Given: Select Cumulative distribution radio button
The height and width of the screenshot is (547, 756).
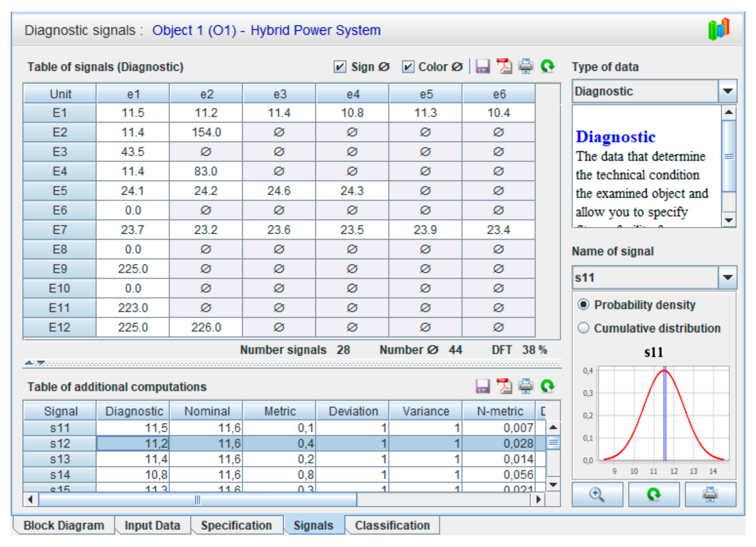Looking at the screenshot, I should click(x=583, y=328).
